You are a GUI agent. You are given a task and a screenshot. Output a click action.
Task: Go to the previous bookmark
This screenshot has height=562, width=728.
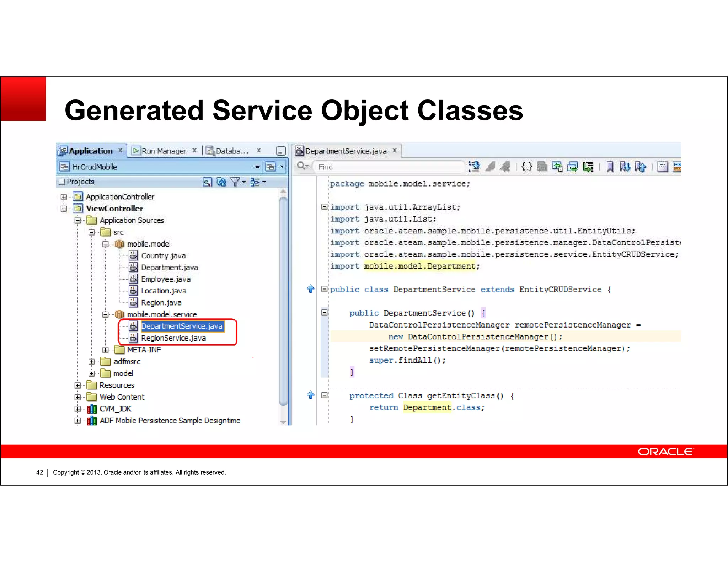pyautogui.click(x=641, y=166)
